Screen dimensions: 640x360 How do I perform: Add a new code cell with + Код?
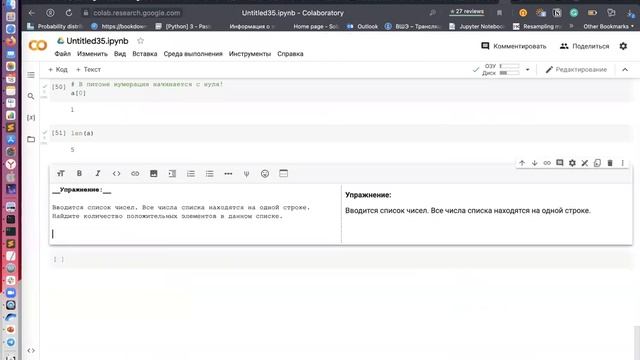tap(58, 70)
